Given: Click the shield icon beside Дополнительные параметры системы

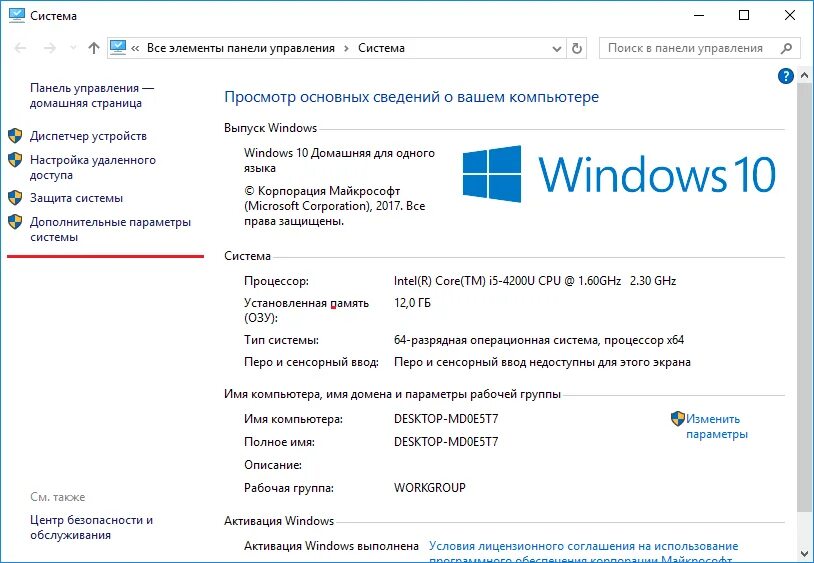Looking at the screenshot, I should [15, 222].
